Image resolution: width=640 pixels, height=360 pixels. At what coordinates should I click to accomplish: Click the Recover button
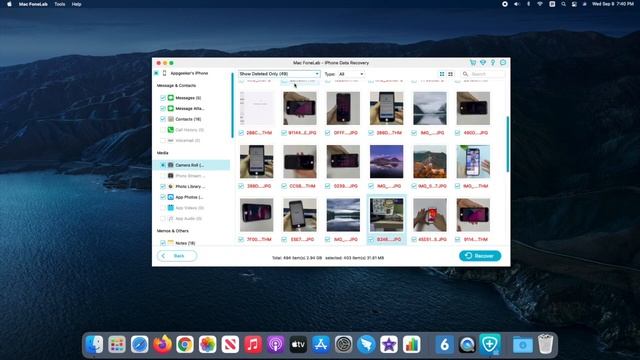point(480,256)
